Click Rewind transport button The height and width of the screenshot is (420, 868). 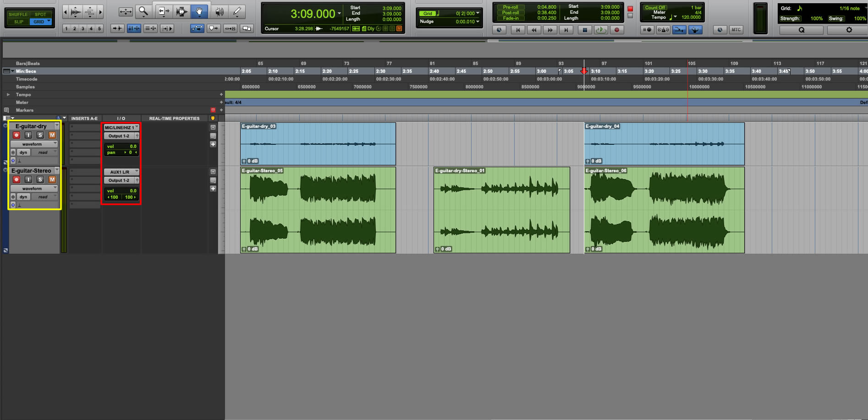(534, 30)
